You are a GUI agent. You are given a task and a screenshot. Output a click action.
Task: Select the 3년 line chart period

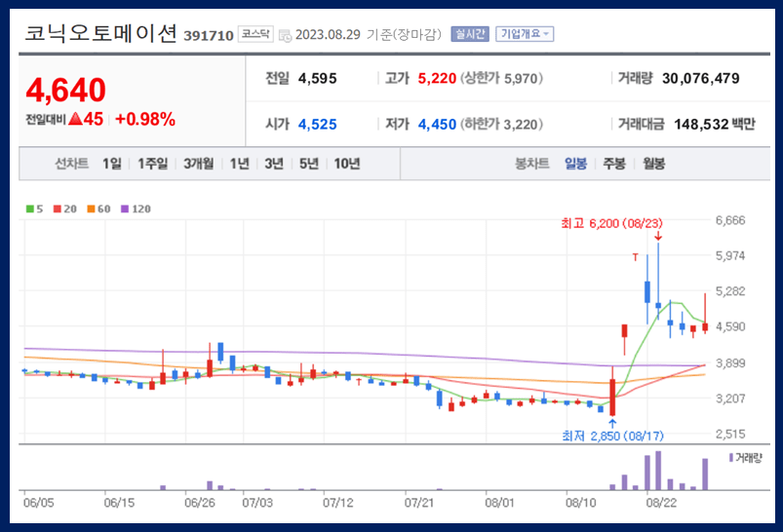point(274,164)
